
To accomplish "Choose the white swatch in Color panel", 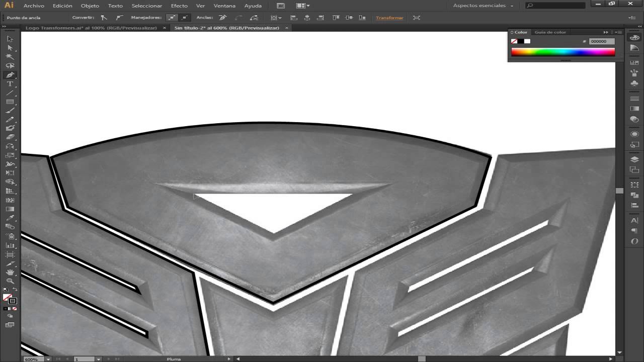I will 527,41.
